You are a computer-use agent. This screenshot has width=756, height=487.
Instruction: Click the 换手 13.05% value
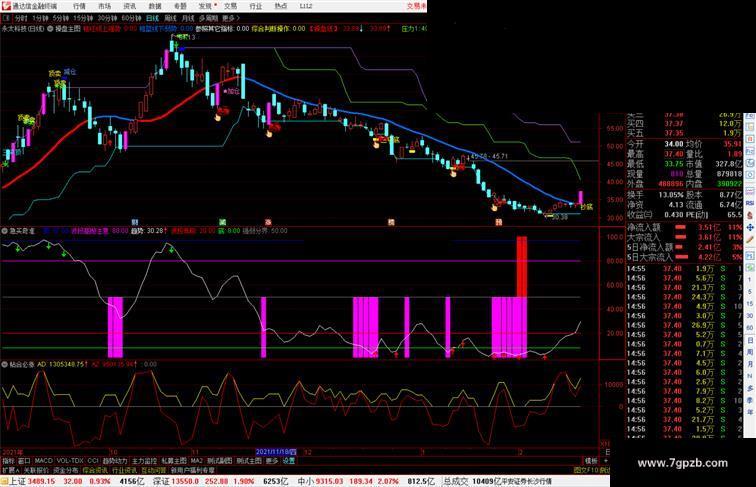tap(671, 195)
